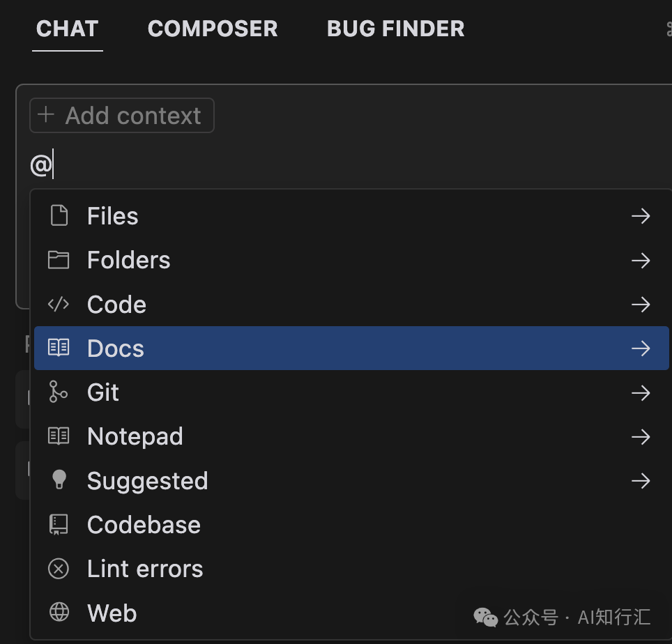Click the Notepad book icon
Screen dimensions: 672x644
pos(59,436)
